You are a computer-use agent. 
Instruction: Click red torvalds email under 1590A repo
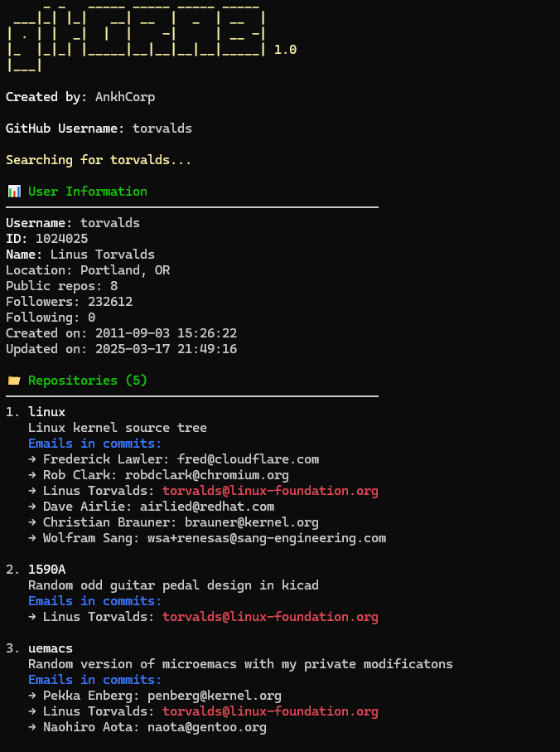[270, 617]
